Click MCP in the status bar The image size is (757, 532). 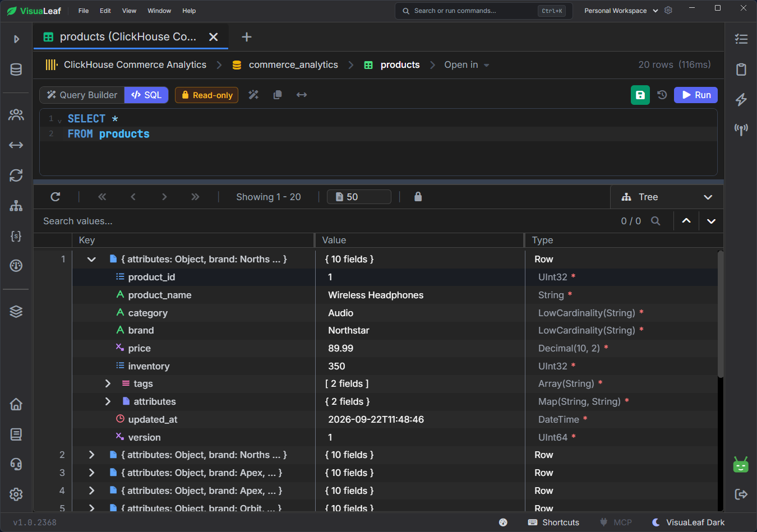(x=616, y=522)
